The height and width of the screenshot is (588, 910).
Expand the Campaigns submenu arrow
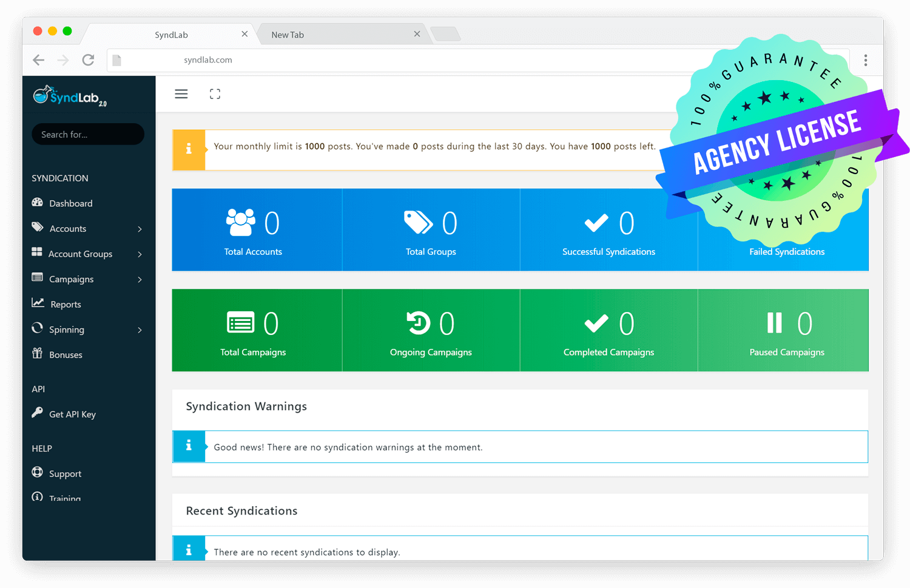point(140,280)
